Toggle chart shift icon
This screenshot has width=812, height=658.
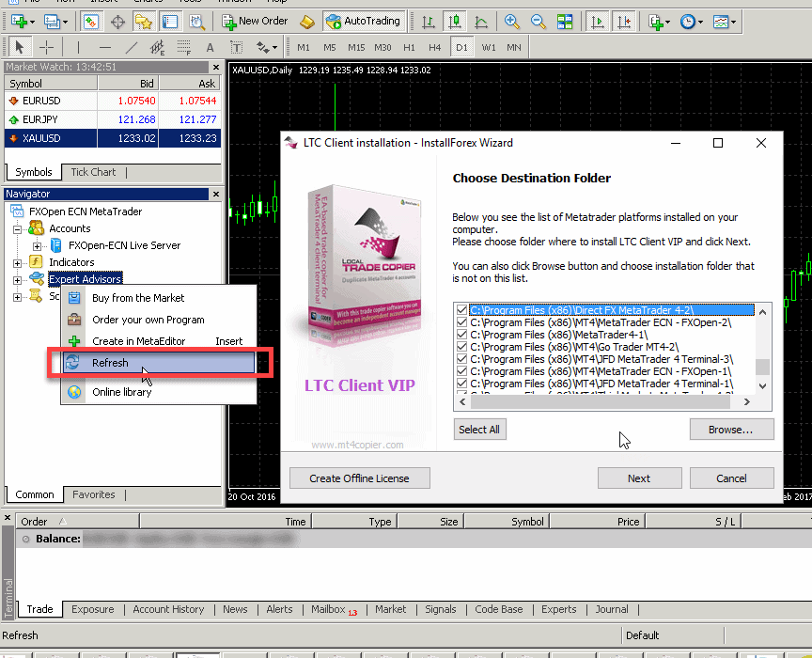click(x=623, y=22)
